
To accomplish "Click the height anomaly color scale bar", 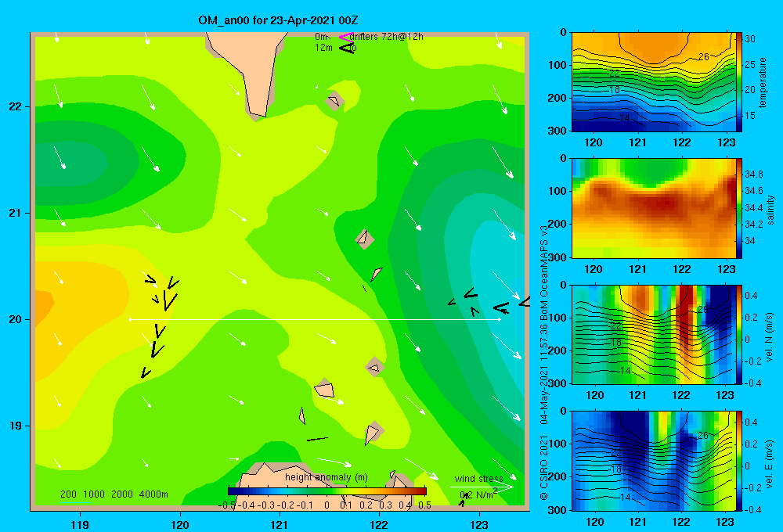I will 327,491.
